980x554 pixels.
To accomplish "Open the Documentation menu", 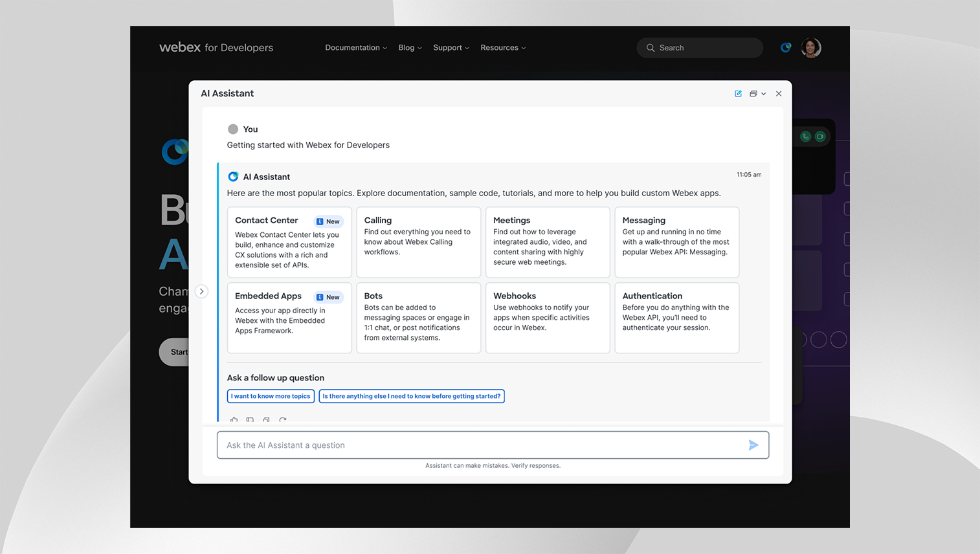I will click(x=356, y=48).
